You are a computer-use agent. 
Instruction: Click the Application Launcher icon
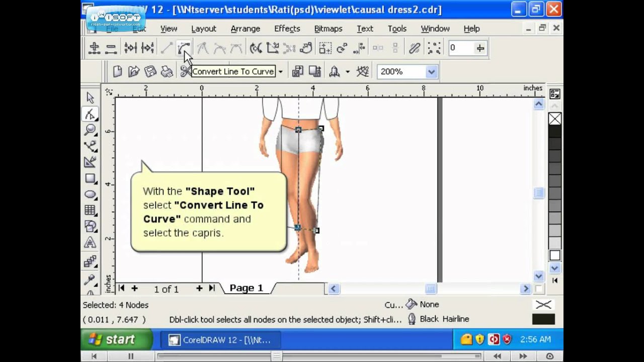point(334,71)
